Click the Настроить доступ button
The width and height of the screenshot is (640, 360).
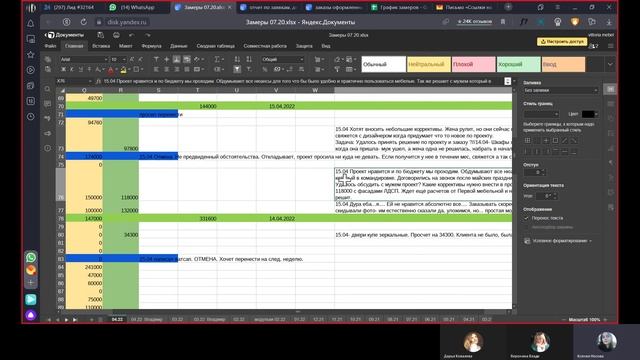point(562,42)
